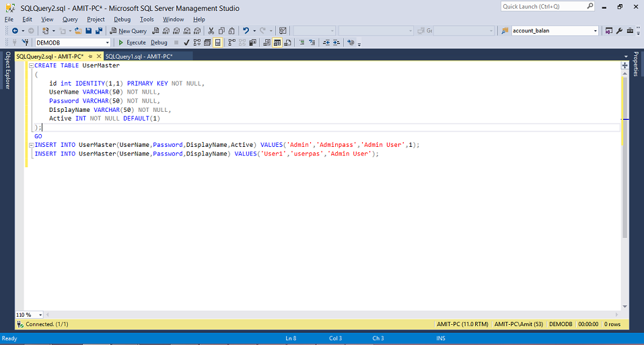This screenshot has height=345, width=644.
Task: Click the 'Connected. (1/1)' status text
Action: 47,324
